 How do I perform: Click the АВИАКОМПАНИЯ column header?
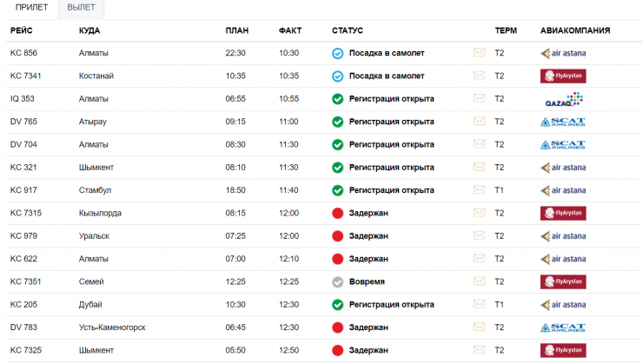pyautogui.click(x=574, y=31)
